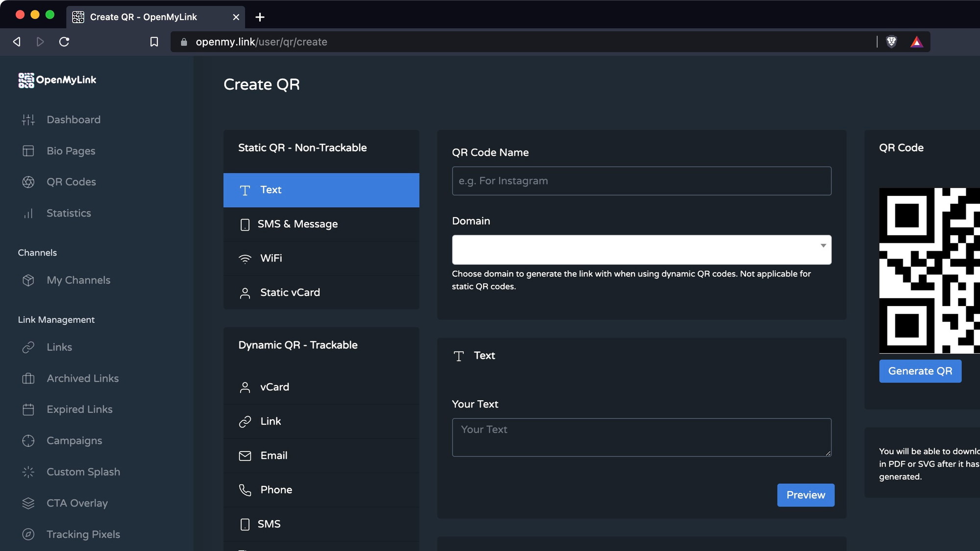Viewport: 980px width, 551px height.
Task: Click the My Channels box icon
Action: (28, 280)
